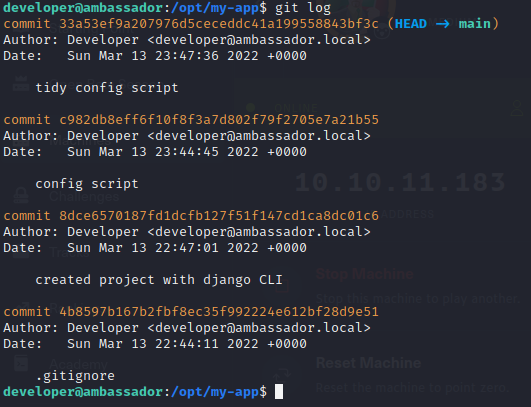Click author email of the first commit
The width and height of the screenshot is (531, 407).
[259, 40]
